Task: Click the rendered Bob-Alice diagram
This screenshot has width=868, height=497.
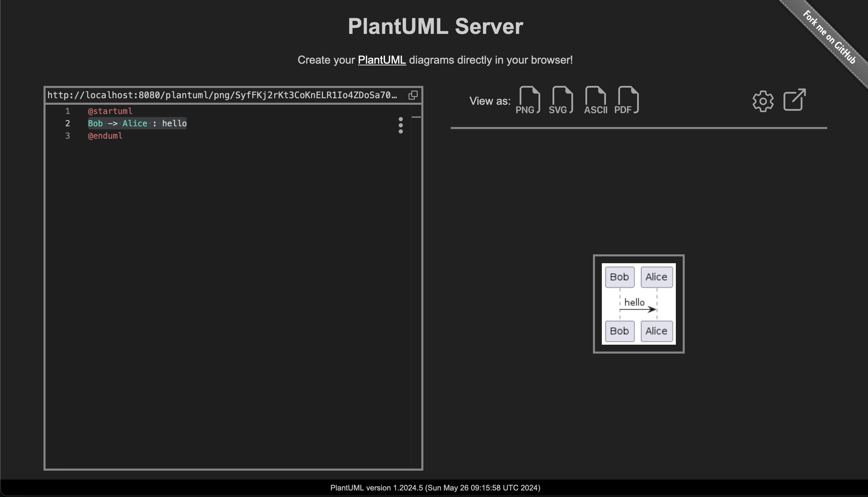Action: [638, 304]
